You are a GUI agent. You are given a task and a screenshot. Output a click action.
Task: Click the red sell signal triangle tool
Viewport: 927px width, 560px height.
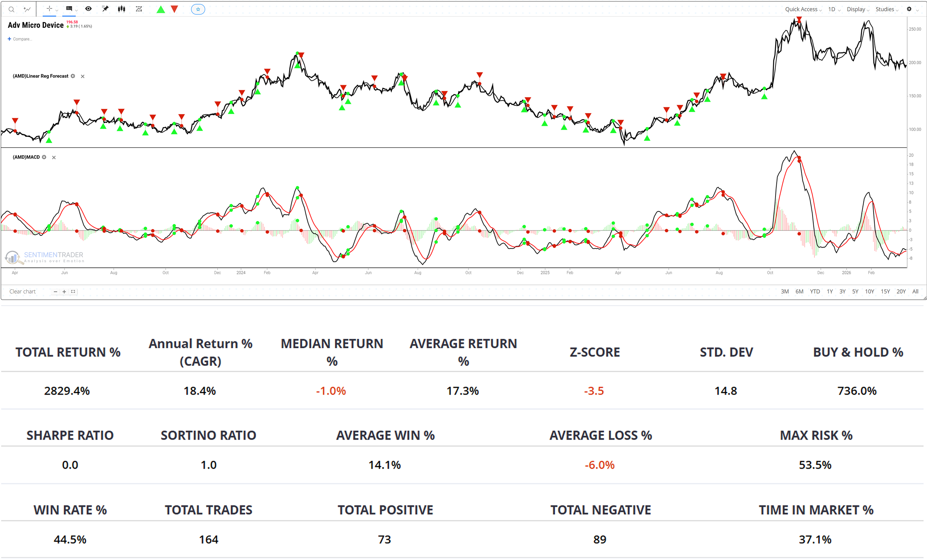tap(174, 9)
